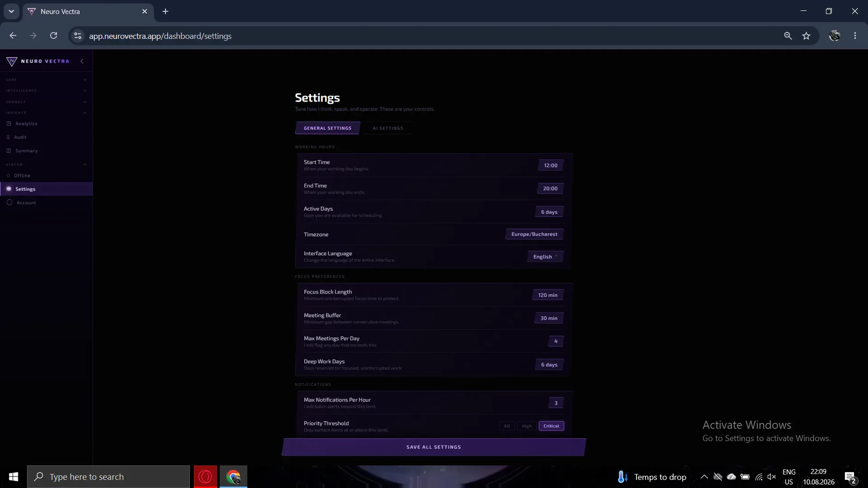
Task: Expand the Core sidebar section
Action: [46, 80]
